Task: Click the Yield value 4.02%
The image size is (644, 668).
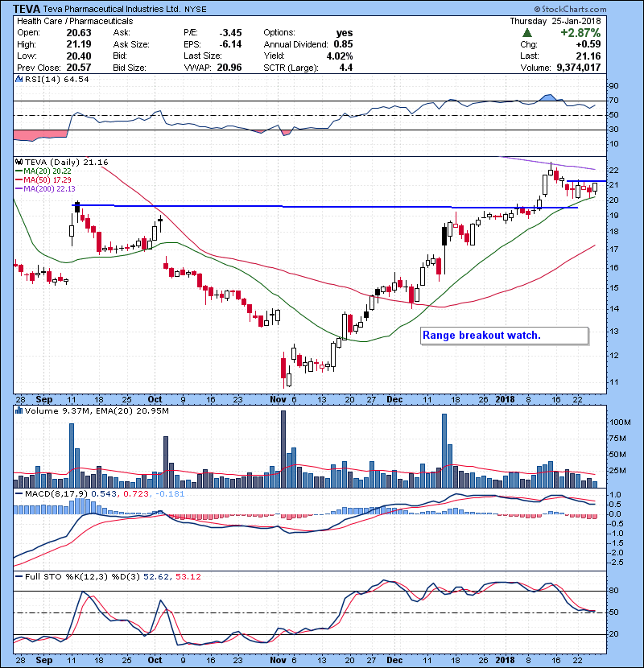Action: click(340, 56)
